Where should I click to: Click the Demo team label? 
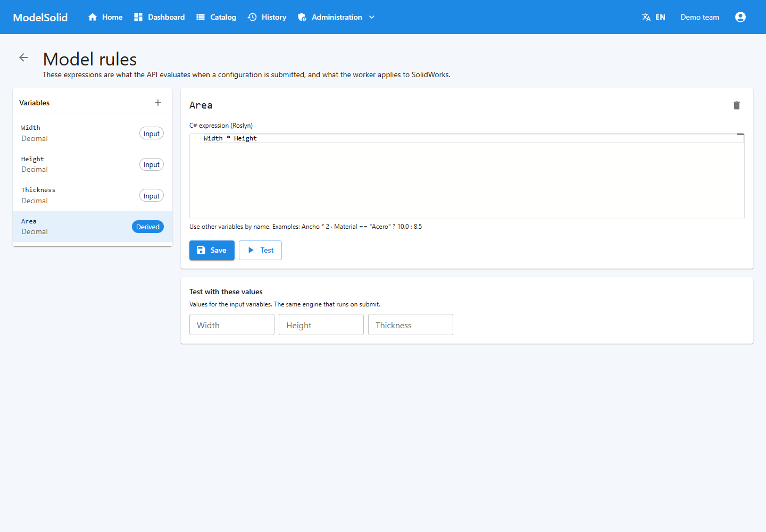click(700, 17)
